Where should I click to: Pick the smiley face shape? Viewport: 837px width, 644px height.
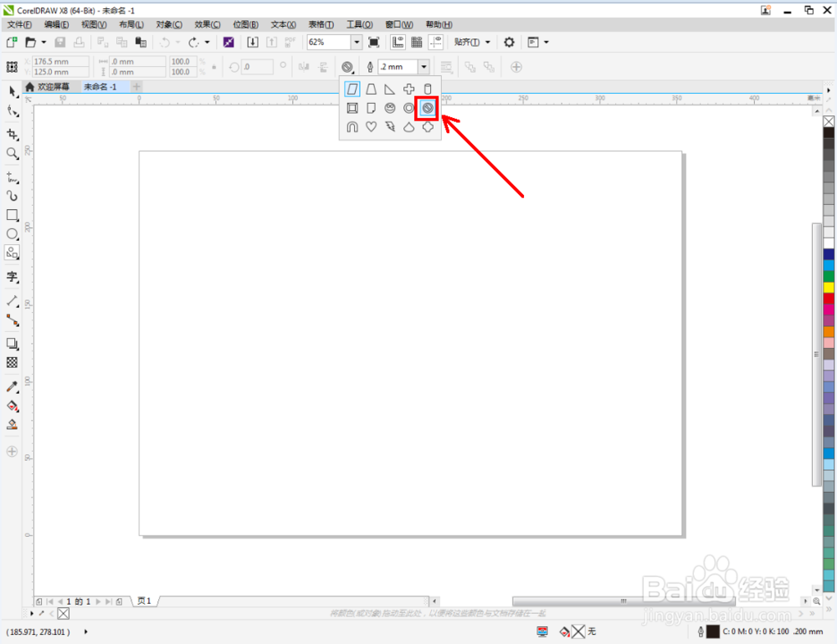[x=390, y=109]
